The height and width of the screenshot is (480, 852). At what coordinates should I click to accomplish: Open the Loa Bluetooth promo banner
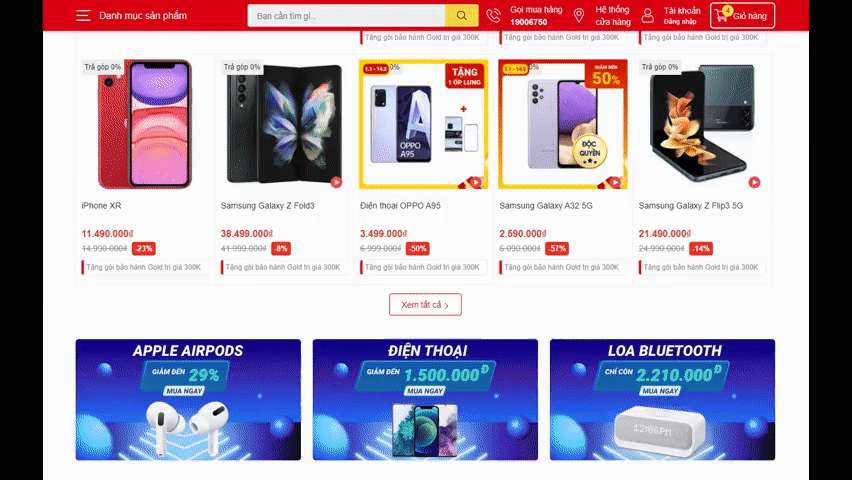662,400
